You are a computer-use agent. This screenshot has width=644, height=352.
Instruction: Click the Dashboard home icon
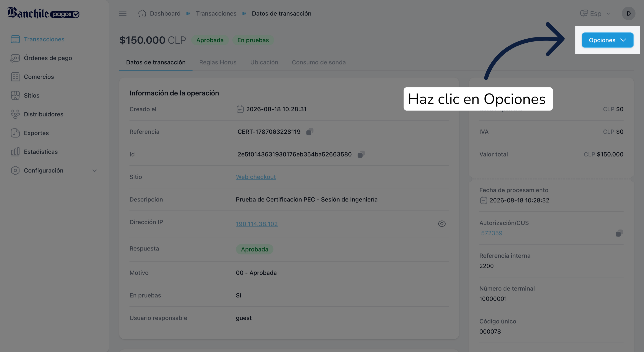click(142, 13)
